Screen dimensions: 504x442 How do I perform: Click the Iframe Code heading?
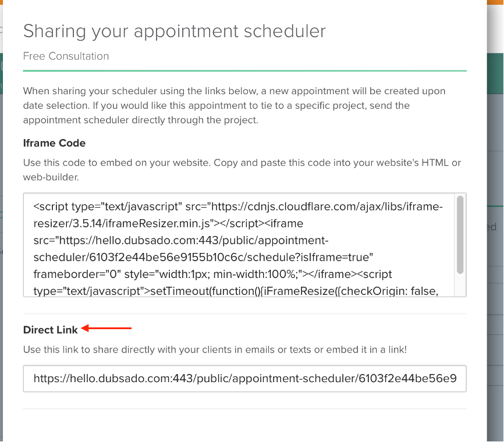(54, 143)
